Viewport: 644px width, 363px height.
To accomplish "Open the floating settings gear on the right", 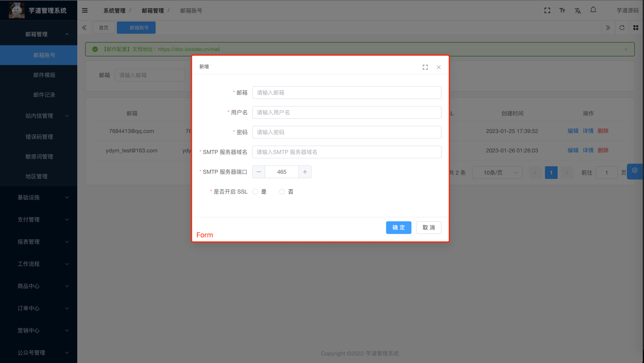I will pos(635,171).
